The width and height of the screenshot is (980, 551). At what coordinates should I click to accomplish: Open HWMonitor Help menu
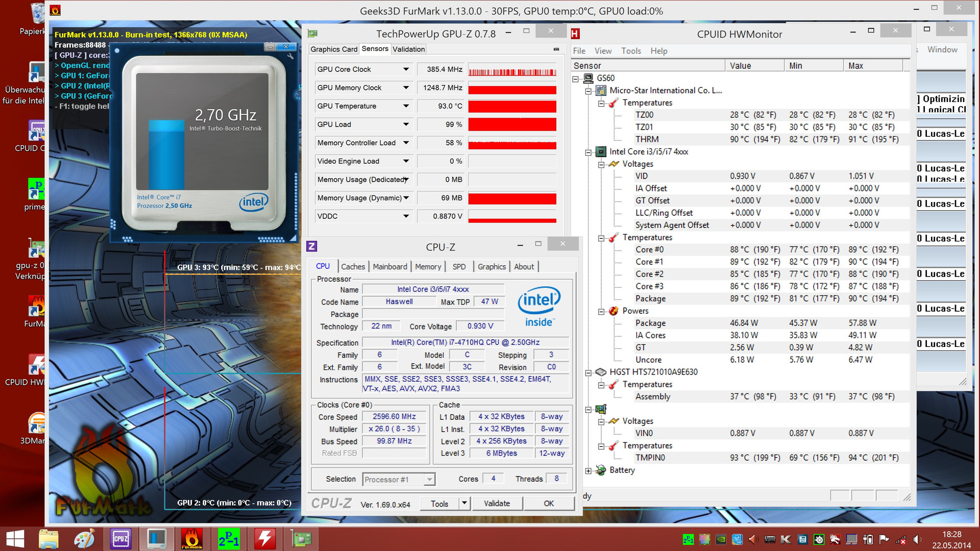[x=658, y=51]
